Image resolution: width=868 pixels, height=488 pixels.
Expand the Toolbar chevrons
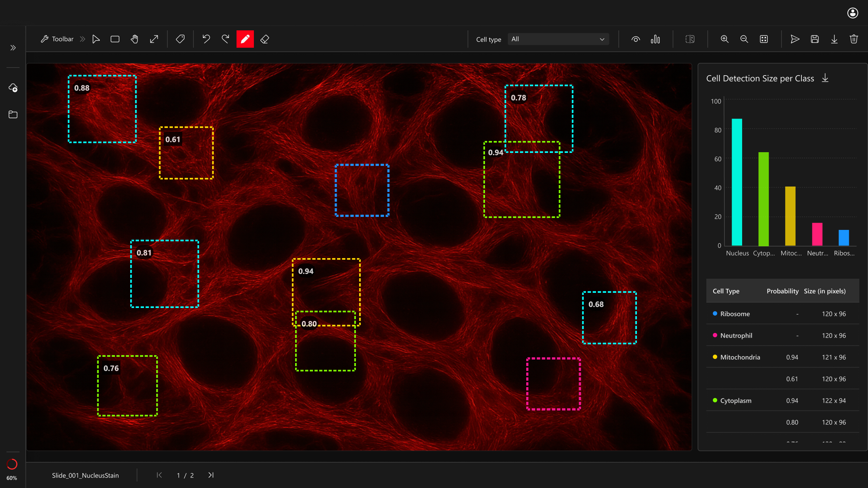pos(83,39)
